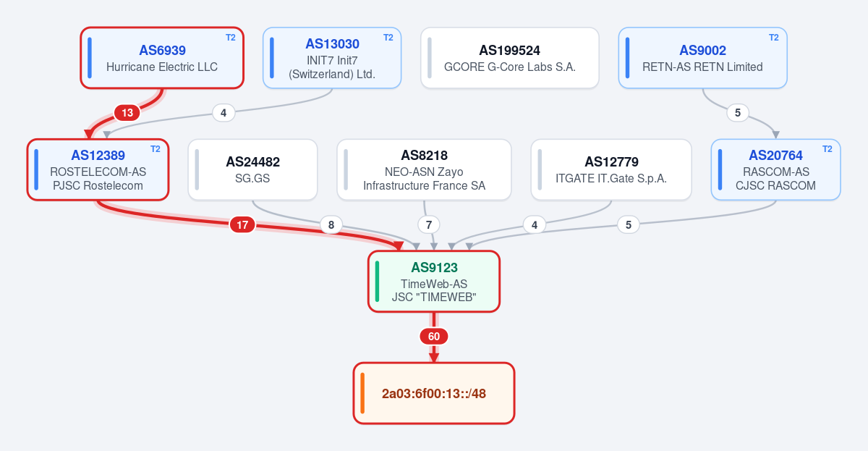Click the green AS9123 TimeWeb node
Image resolution: width=868 pixels, height=451 pixels.
click(x=434, y=281)
